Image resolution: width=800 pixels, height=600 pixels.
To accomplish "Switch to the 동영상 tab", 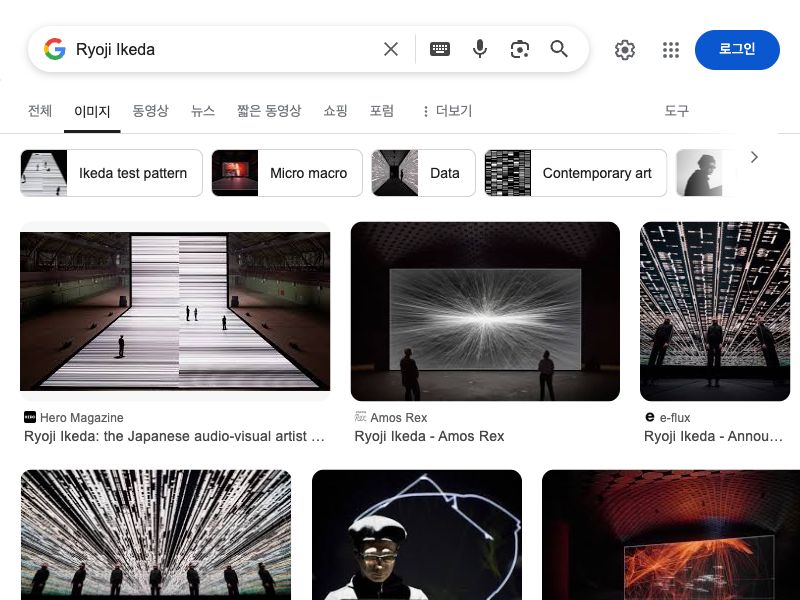I will coord(150,111).
